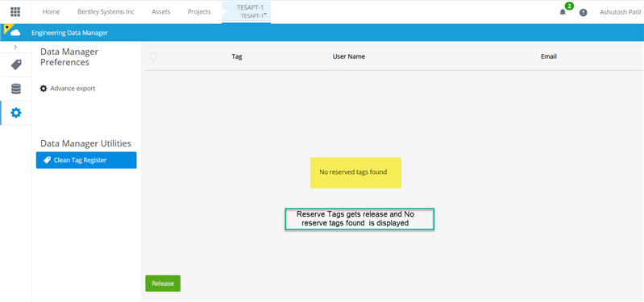Screen dimensions: 644x302
Task: Sort by the Tag column header
Action: [237, 56]
